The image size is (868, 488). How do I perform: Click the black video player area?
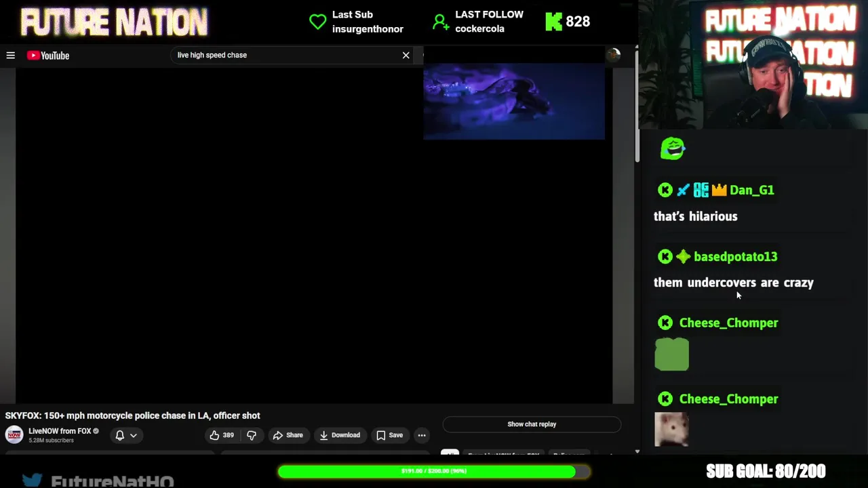[x=314, y=236]
